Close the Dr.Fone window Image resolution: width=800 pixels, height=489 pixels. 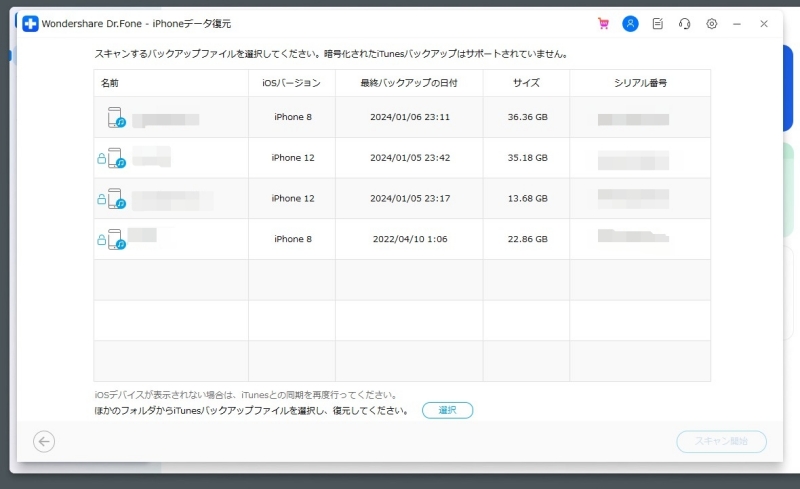click(764, 23)
